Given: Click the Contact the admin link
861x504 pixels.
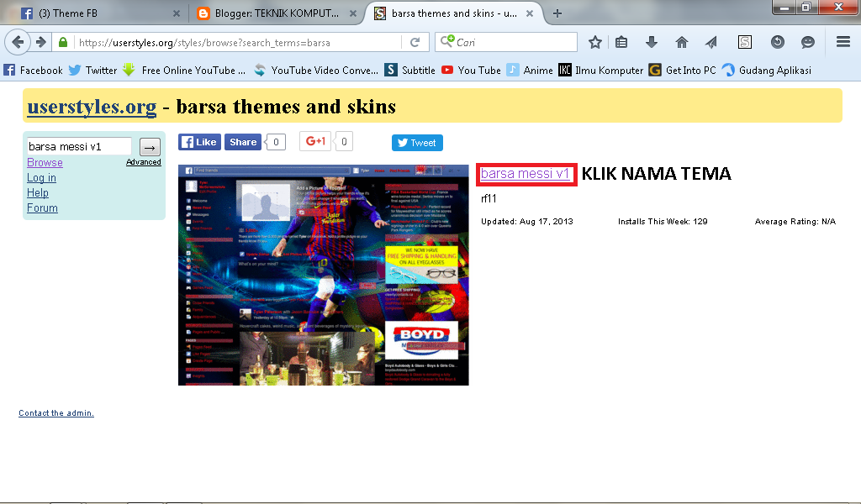Looking at the screenshot, I should 56,413.
